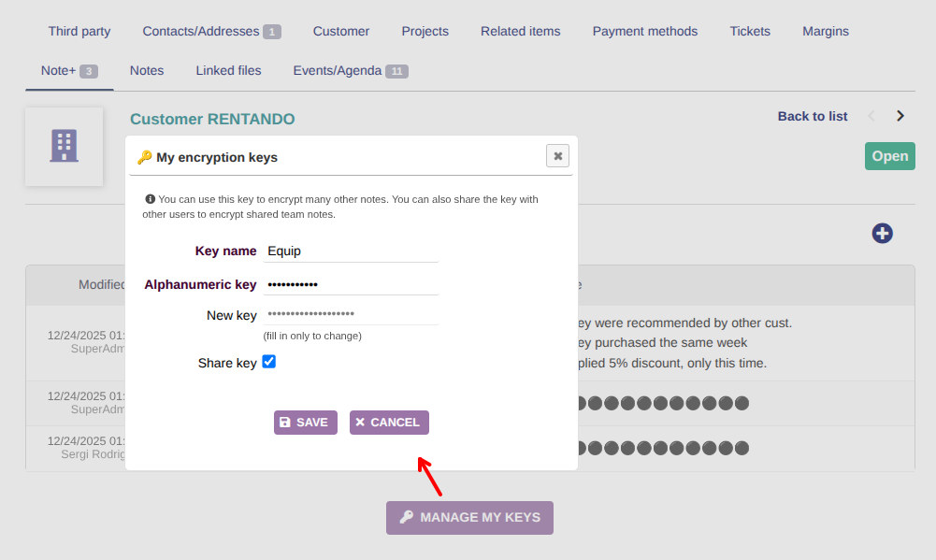Go to previous record with left chevron
Image resolution: width=936 pixels, height=560 pixels.
tap(872, 116)
